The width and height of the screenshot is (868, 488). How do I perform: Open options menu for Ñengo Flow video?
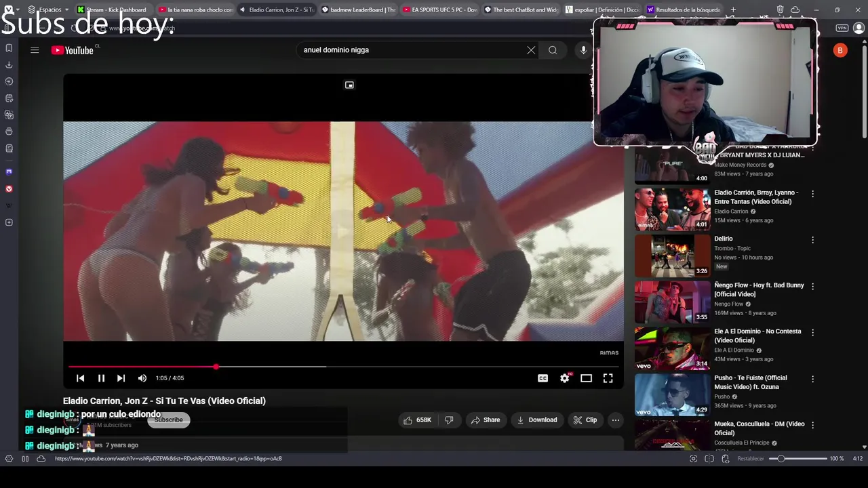[812, 287]
